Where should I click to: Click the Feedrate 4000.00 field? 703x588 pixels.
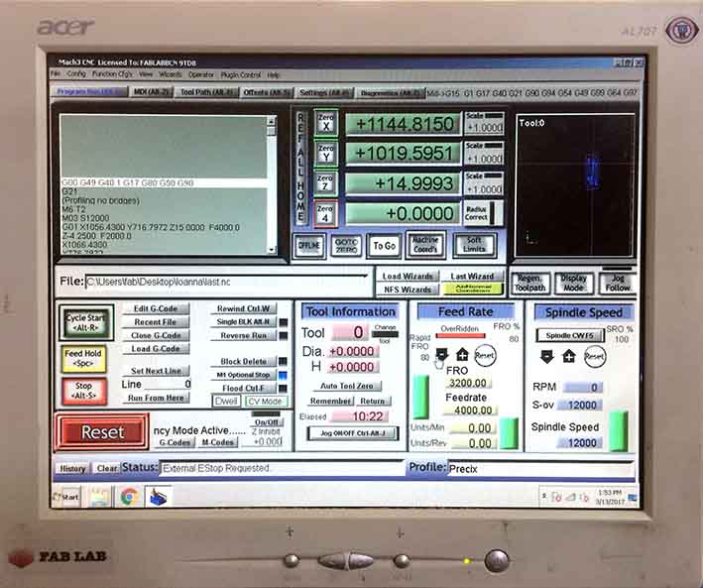pos(469,411)
